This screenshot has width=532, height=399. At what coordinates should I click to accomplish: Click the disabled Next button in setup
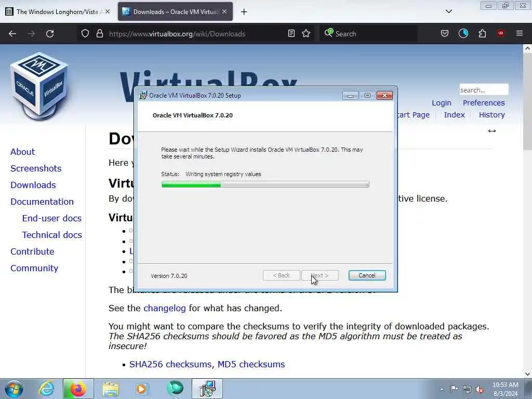(x=320, y=275)
